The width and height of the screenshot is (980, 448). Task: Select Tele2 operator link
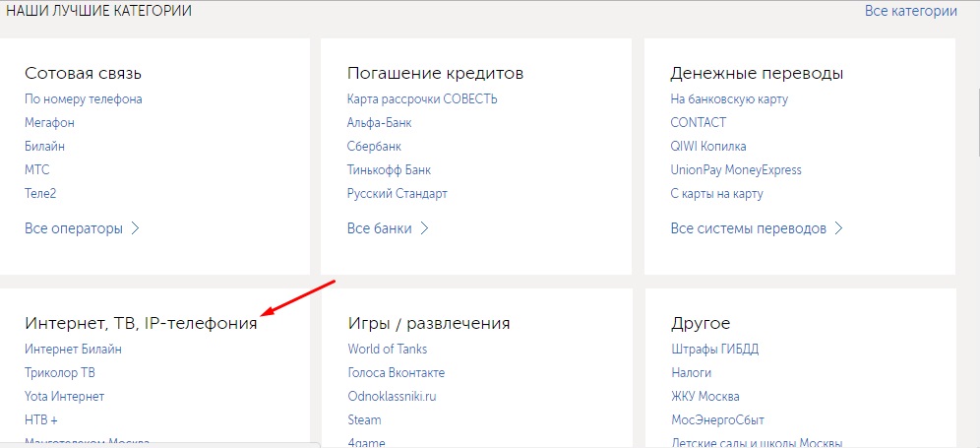(x=40, y=194)
